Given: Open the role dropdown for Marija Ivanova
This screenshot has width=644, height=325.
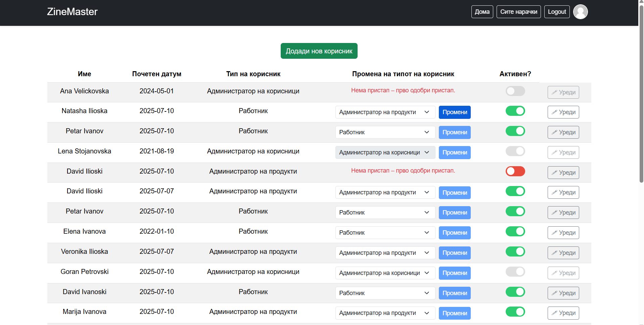Looking at the screenshot, I should pyautogui.click(x=385, y=313).
